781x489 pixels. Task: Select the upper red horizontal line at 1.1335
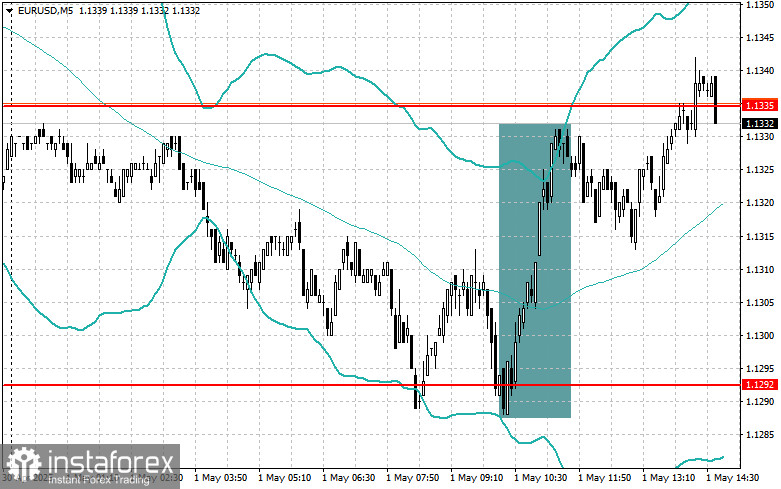pyautogui.click(x=371, y=105)
